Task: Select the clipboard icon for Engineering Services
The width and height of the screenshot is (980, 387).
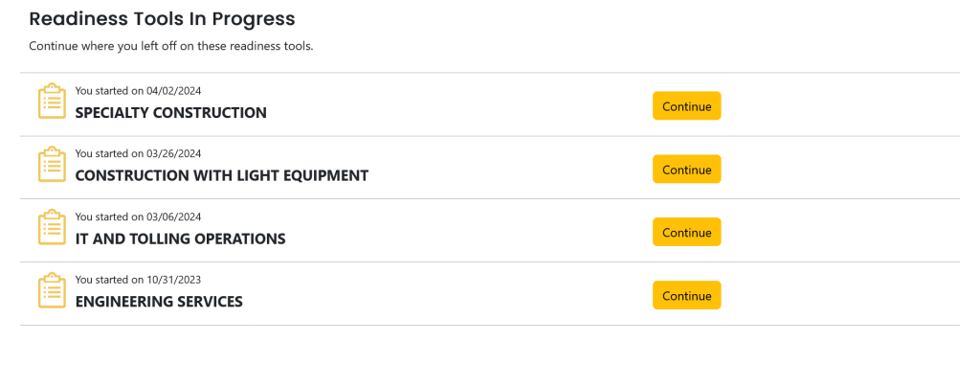Action: (x=52, y=291)
